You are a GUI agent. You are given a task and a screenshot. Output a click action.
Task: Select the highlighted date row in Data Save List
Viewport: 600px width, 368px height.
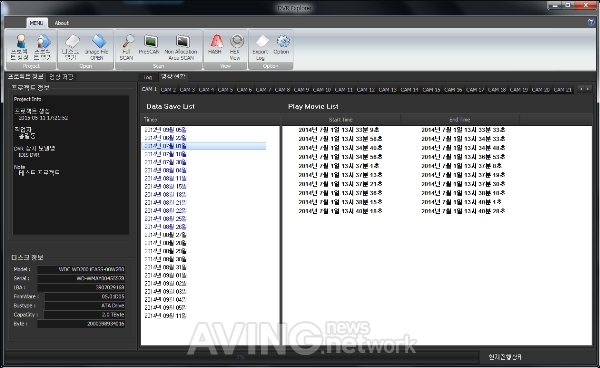pos(204,146)
